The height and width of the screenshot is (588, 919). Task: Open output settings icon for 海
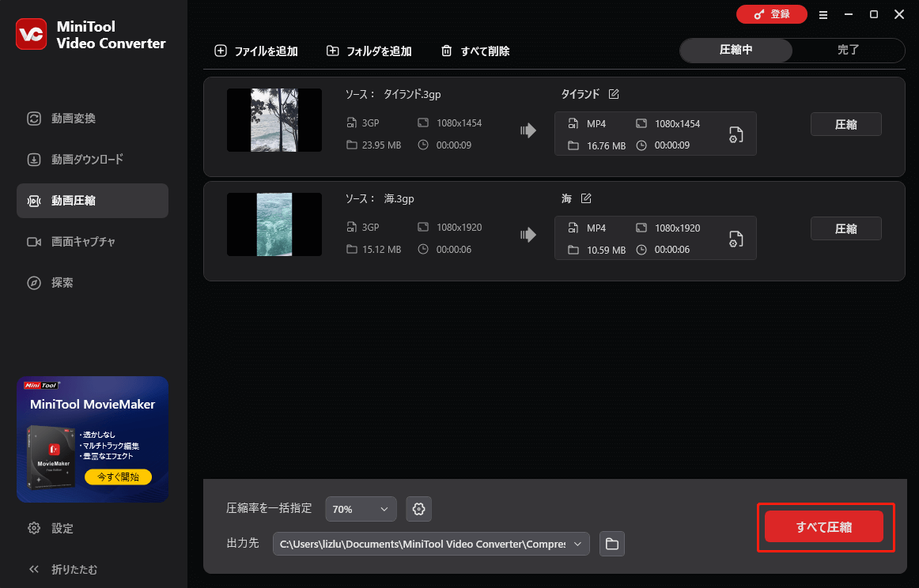[x=736, y=239]
